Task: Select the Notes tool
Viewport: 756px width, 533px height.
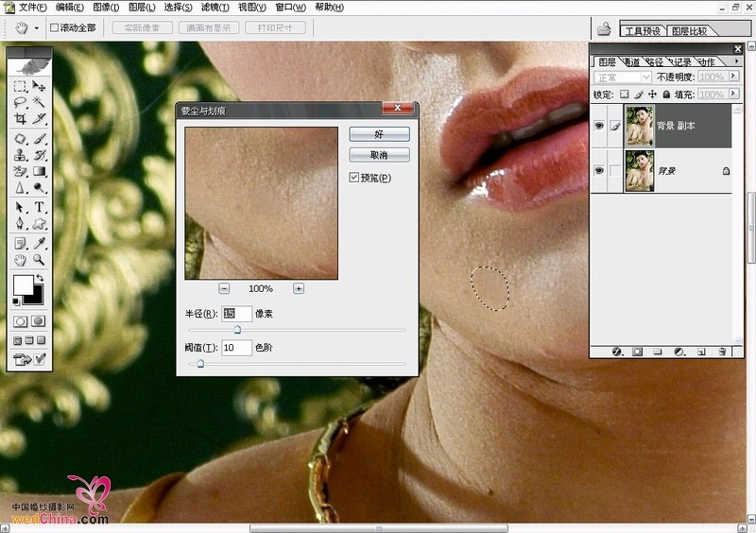Action: (x=20, y=244)
